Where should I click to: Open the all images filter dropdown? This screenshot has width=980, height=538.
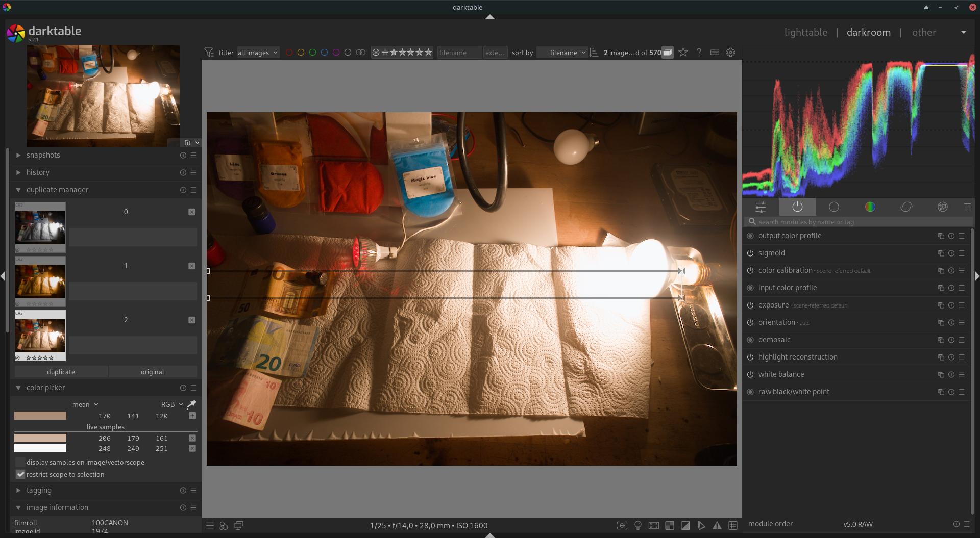tap(258, 53)
